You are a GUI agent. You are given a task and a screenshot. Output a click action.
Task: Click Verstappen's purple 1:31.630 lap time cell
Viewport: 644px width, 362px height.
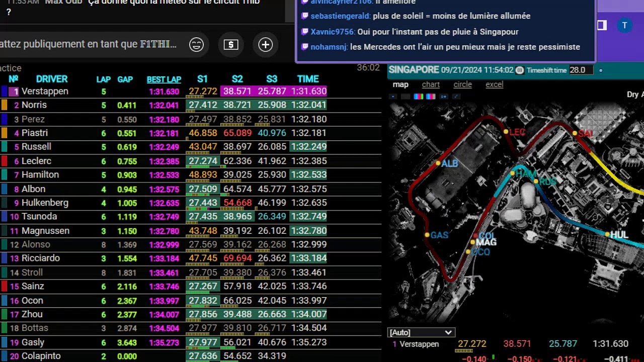click(308, 92)
